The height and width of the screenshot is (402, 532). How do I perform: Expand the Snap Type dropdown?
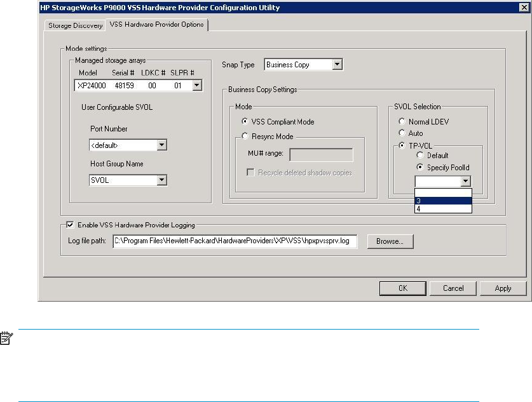[x=338, y=64]
